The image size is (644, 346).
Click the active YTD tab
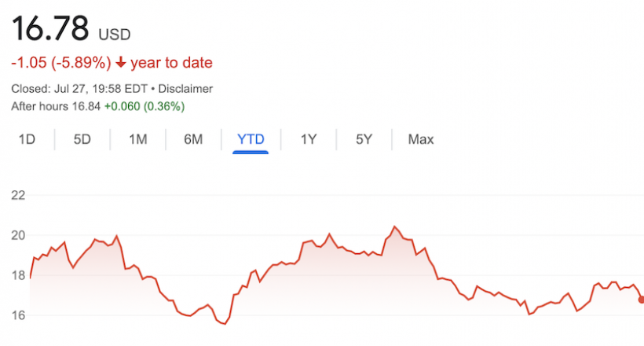point(251,139)
